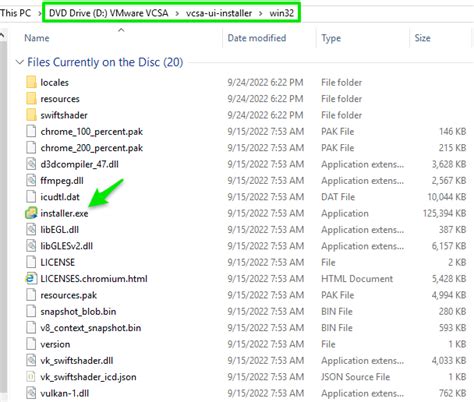Select the installer.exe application icon

pyautogui.click(x=31, y=213)
